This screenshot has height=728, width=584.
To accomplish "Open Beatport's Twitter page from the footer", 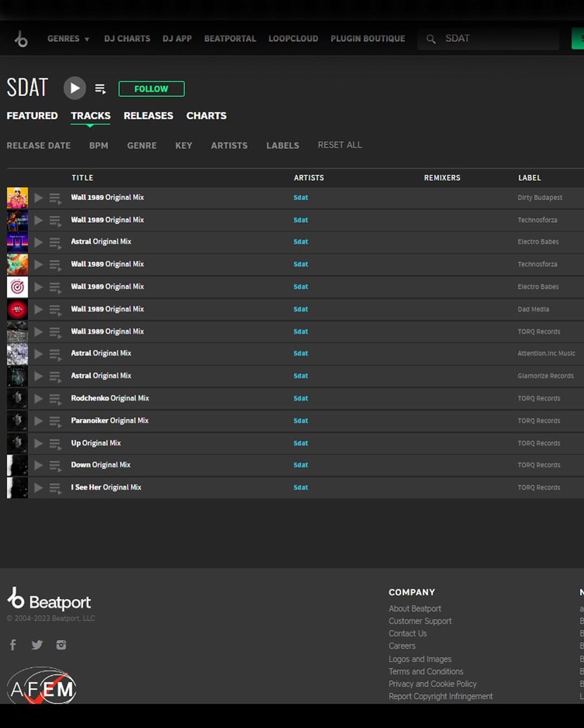I will click(37, 645).
